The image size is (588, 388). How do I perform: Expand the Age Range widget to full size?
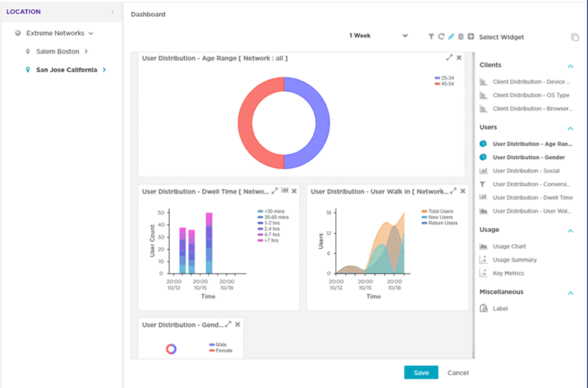[449, 57]
